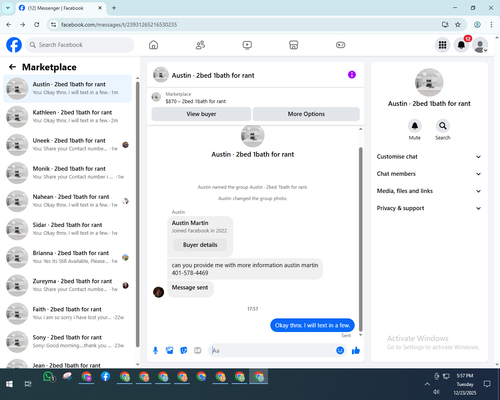The width and height of the screenshot is (500, 400).
Task: Click the More Options button
Action: tap(306, 114)
